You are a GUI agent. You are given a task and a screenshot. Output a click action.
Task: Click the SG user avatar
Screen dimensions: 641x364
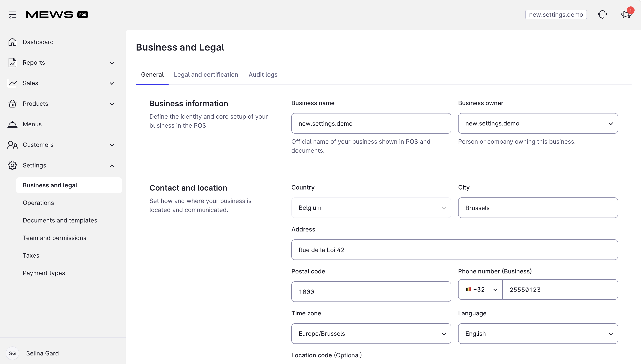pyautogui.click(x=12, y=353)
